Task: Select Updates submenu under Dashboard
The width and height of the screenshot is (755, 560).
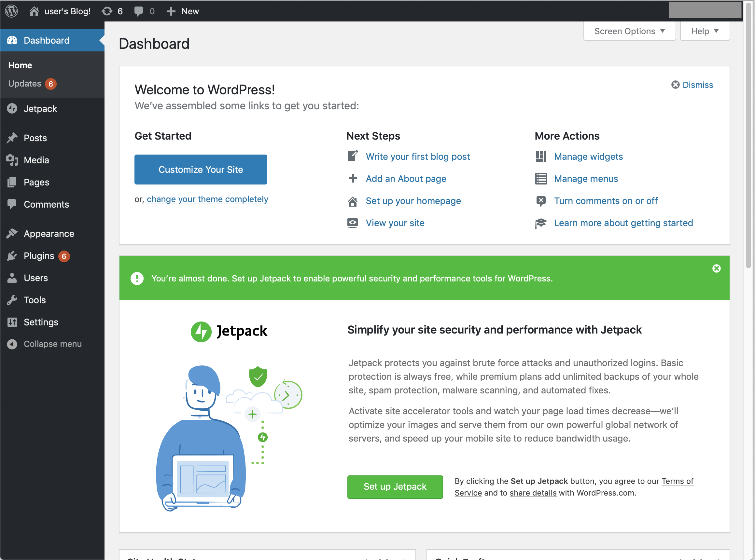Action: coord(32,84)
